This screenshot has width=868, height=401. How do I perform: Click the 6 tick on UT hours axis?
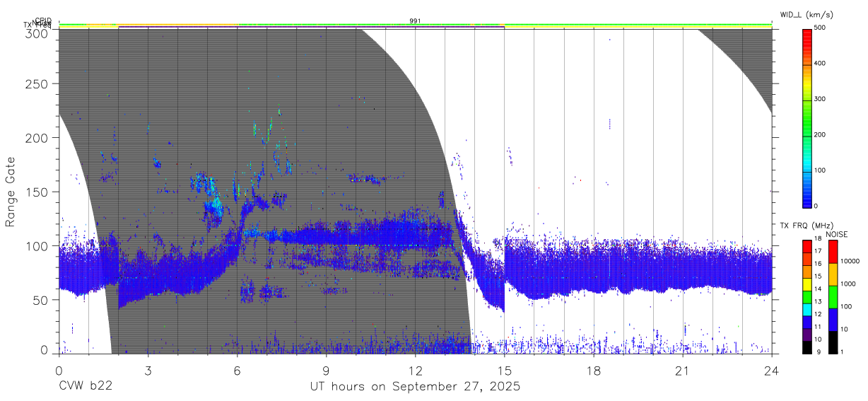pos(237,371)
